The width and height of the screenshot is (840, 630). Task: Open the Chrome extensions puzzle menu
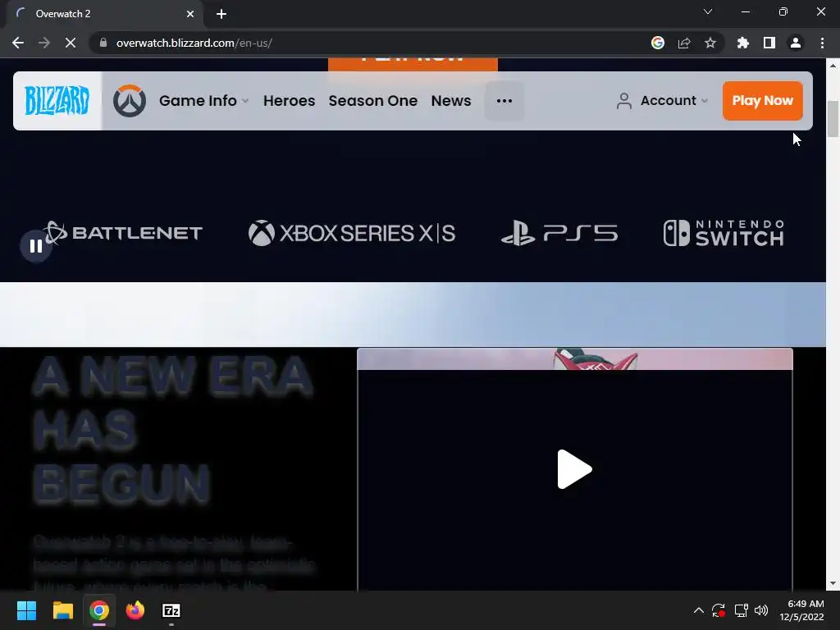(742, 43)
